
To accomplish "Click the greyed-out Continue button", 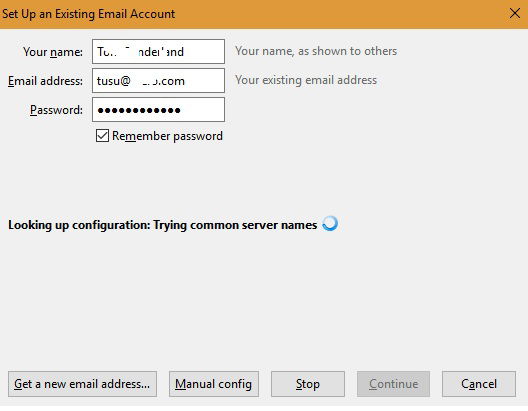I will (x=393, y=384).
